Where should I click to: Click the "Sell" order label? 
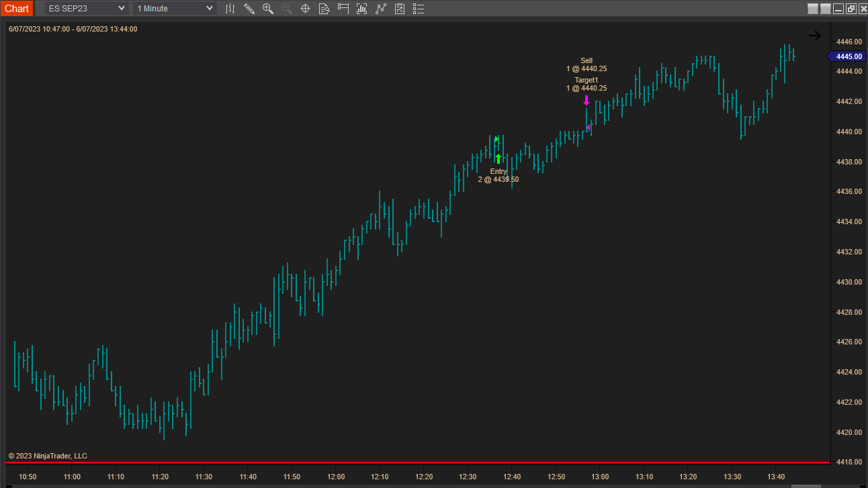click(587, 60)
